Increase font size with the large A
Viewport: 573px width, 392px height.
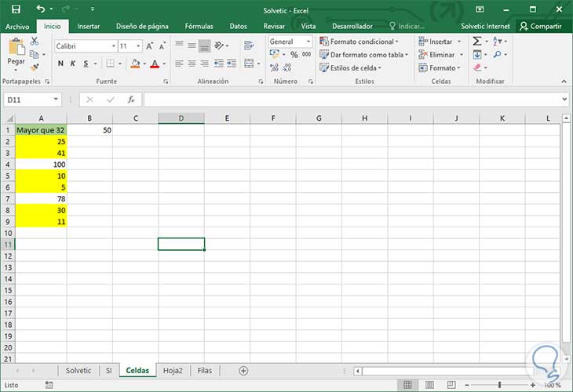pyautogui.click(x=149, y=46)
